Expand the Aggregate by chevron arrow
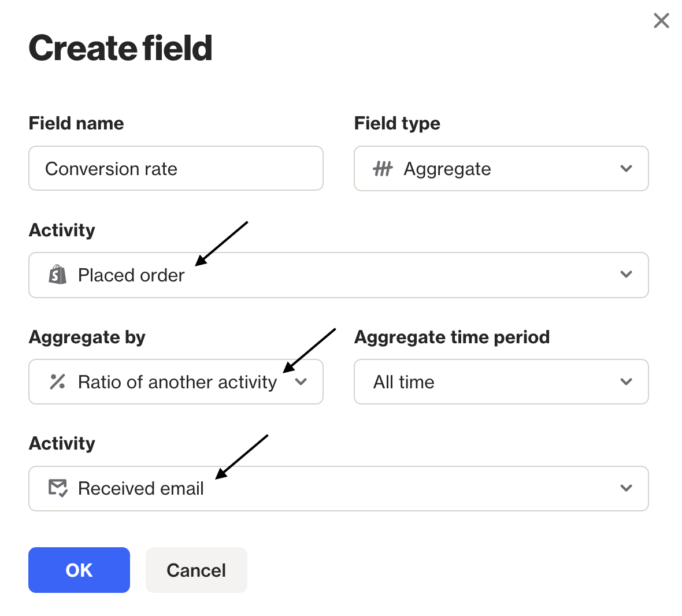The height and width of the screenshot is (616, 682). click(301, 382)
